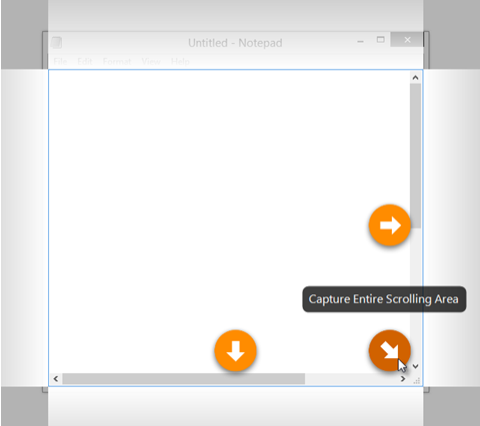This screenshot has height=426, width=480.
Task: Open the Format menu in Notepad
Action: 117,62
